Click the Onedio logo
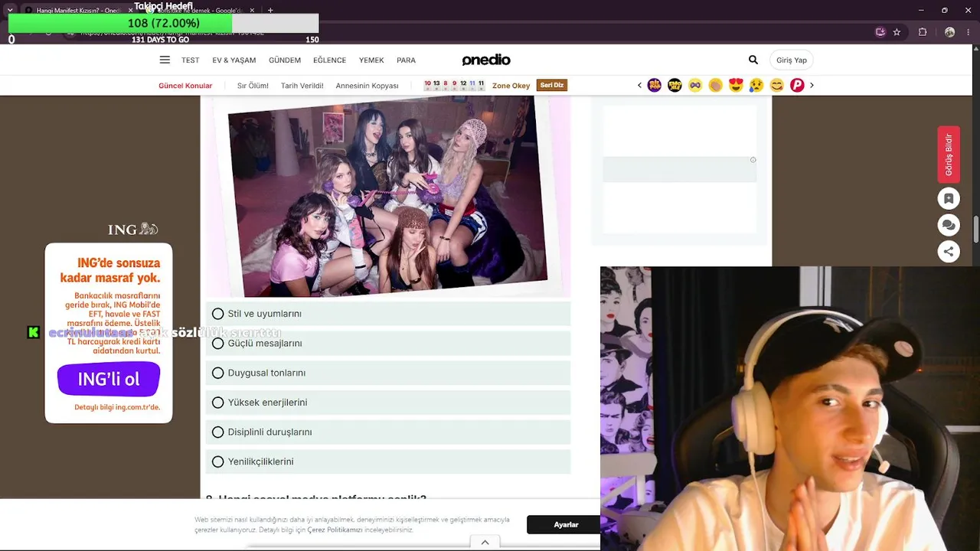The width and height of the screenshot is (980, 551). (x=486, y=60)
